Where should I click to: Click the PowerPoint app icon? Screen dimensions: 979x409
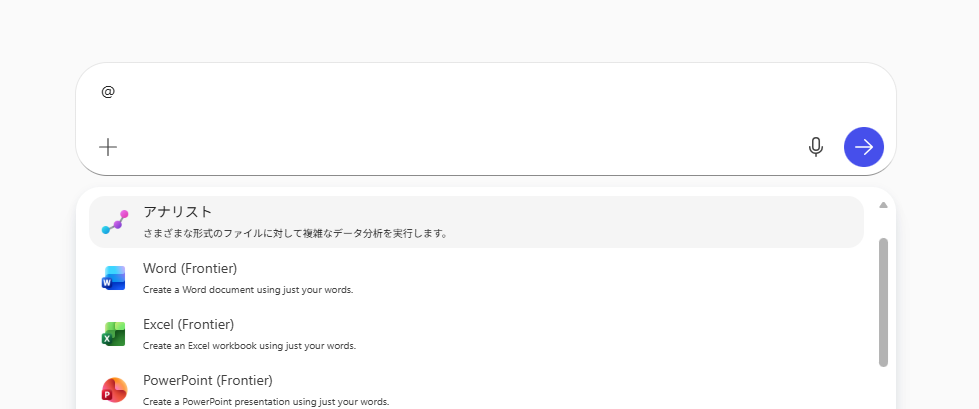[x=114, y=390]
